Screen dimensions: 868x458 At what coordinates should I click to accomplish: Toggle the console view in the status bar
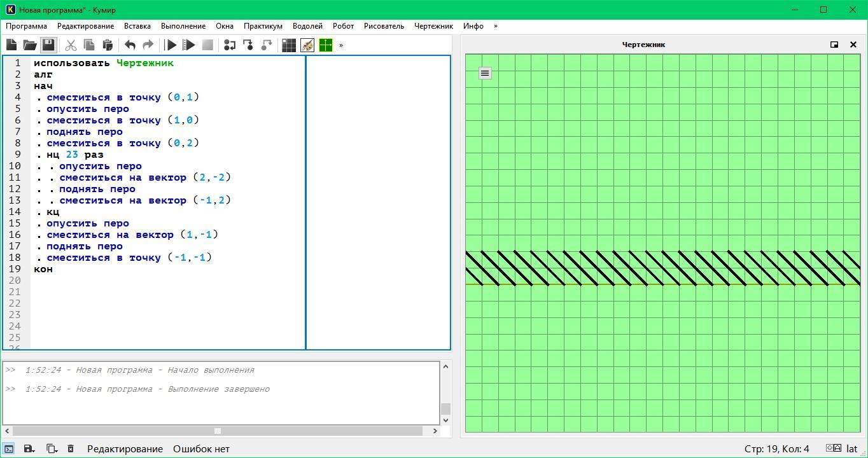click(9, 449)
